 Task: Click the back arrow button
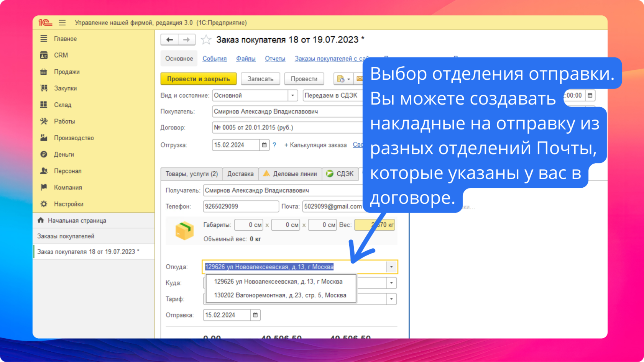tap(169, 39)
